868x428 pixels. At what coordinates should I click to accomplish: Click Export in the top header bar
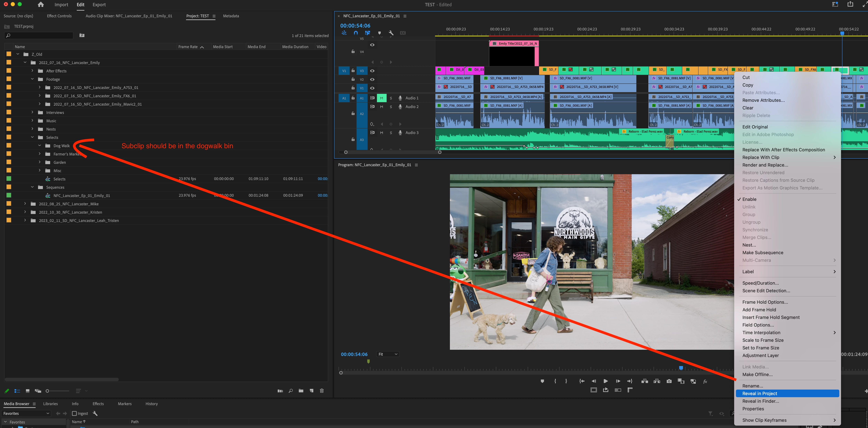click(99, 5)
